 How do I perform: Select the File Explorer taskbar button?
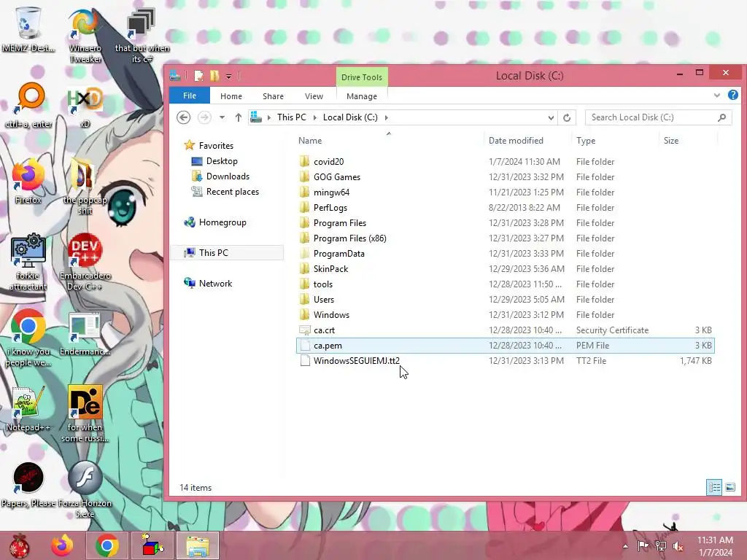click(x=198, y=545)
